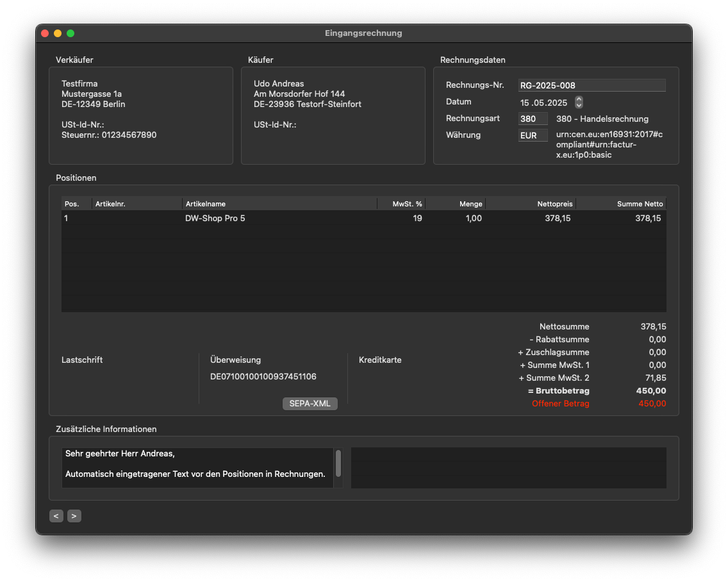
Task: Click the seller name Testfirma
Action: (x=79, y=83)
